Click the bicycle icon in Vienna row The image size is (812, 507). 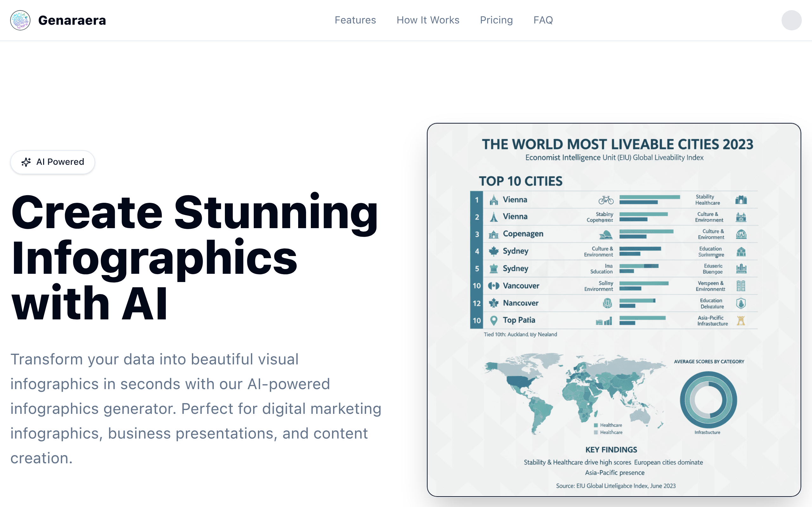point(606,200)
